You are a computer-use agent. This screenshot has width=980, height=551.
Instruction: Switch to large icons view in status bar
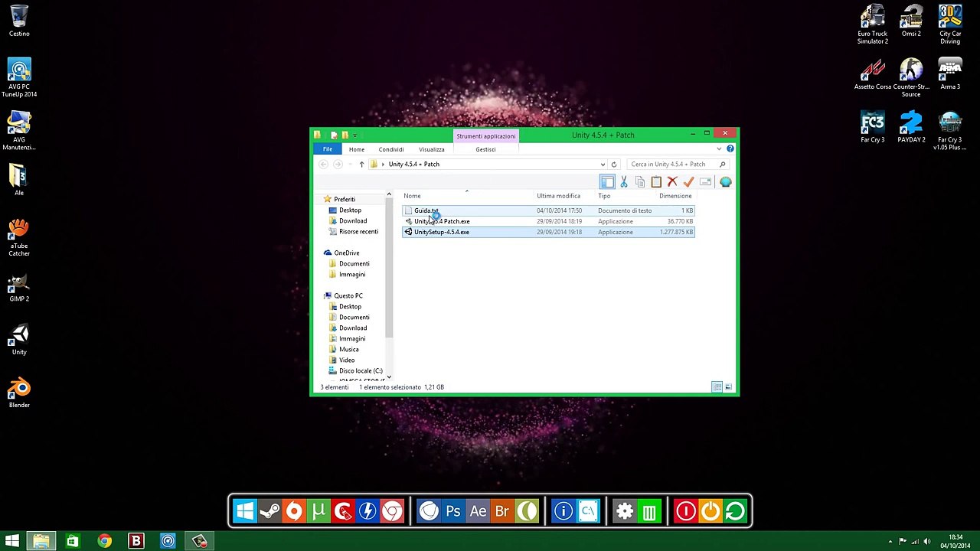pyautogui.click(x=728, y=387)
